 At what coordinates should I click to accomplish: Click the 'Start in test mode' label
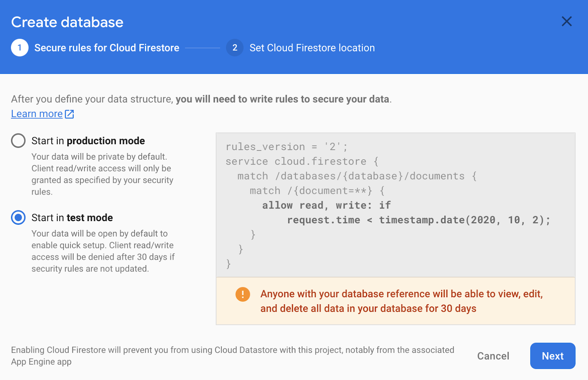click(x=72, y=218)
